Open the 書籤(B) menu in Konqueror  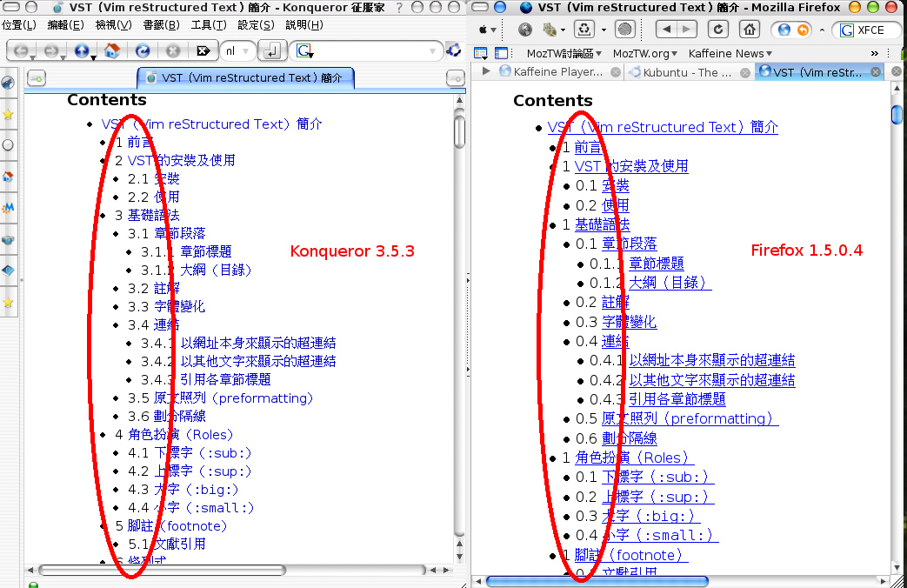[160, 25]
